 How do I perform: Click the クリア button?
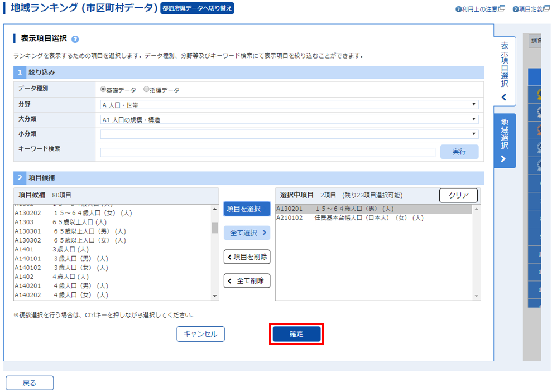[x=458, y=196]
